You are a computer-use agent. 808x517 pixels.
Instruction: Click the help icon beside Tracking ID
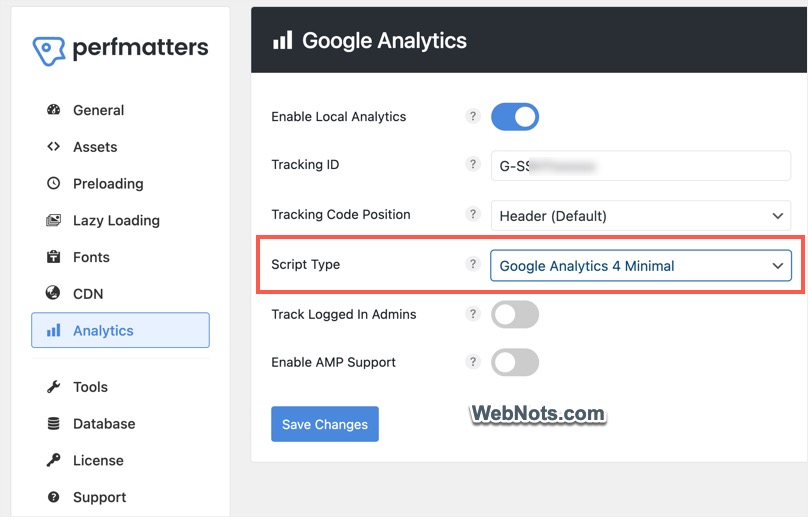(x=473, y=164)
